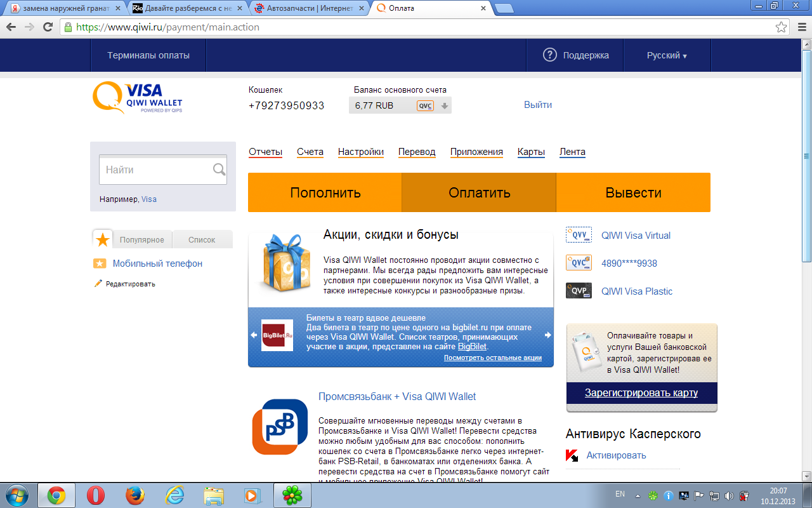
Task: Launch Firefox from the taskbar
Action: (134, 495)
